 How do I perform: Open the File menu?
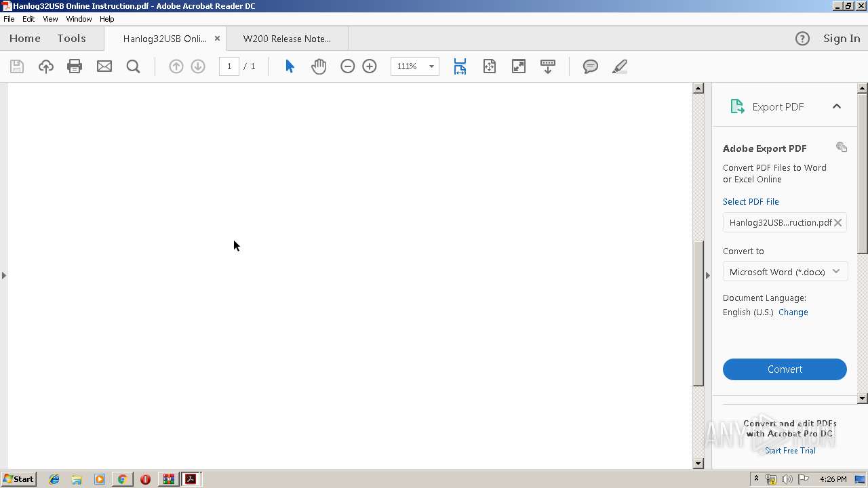tap(9, 19)
